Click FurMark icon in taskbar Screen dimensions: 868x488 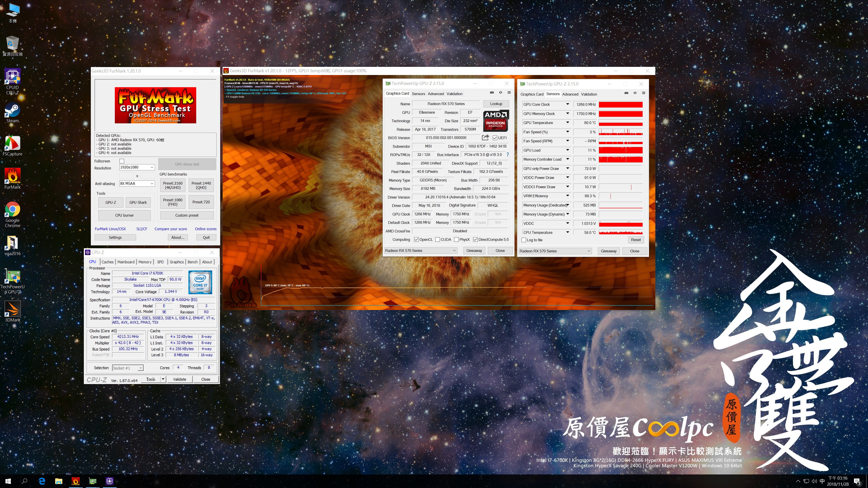pyautogui.click(x=75, y=481)
